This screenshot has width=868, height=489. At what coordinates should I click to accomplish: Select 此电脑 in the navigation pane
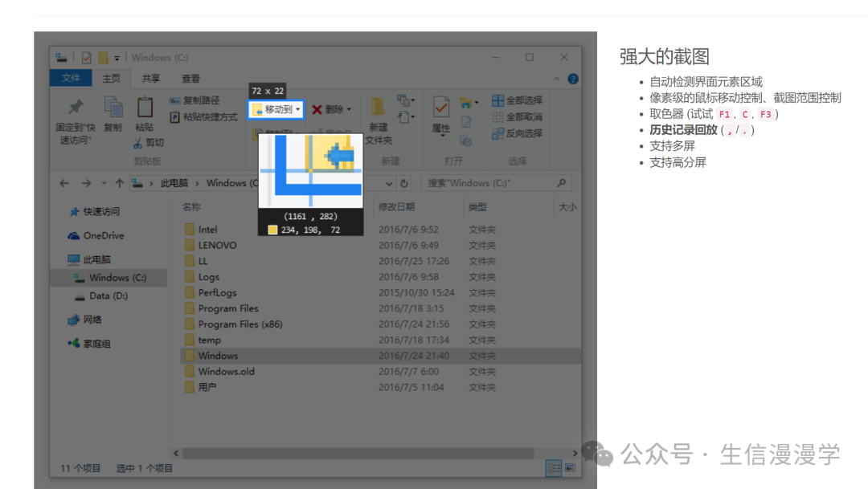[x=89, y=259]
